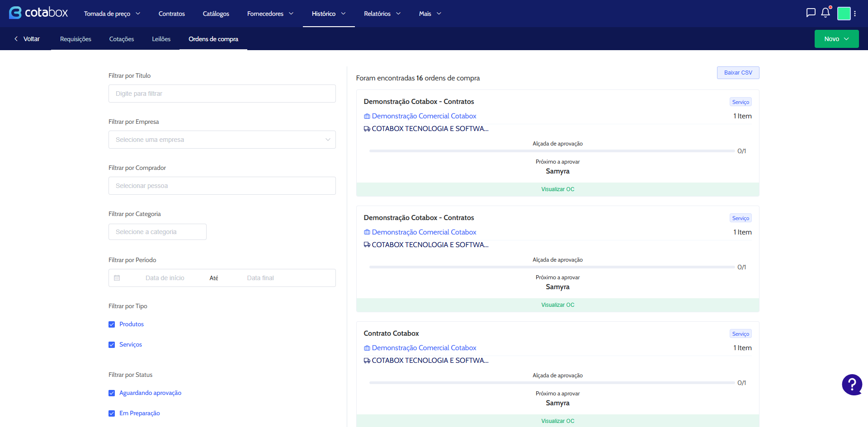
Task: Click the calendar icon in period filter
Action: 117,278
